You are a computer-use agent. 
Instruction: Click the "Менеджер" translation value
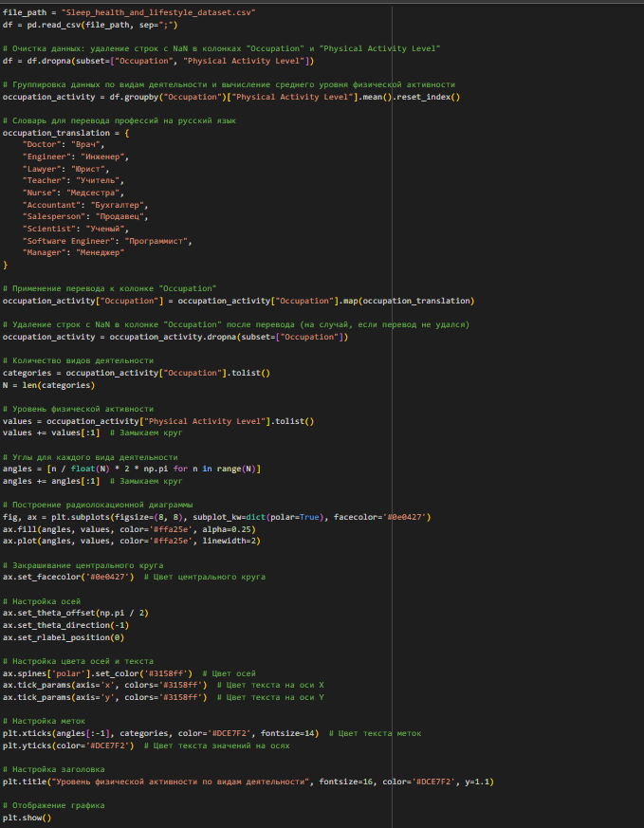pyautogui.click(x=98, y=252)
